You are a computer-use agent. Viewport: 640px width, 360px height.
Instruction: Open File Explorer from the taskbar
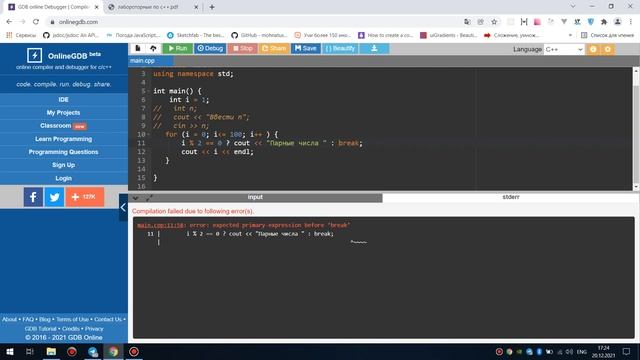[x=51, y=351]
